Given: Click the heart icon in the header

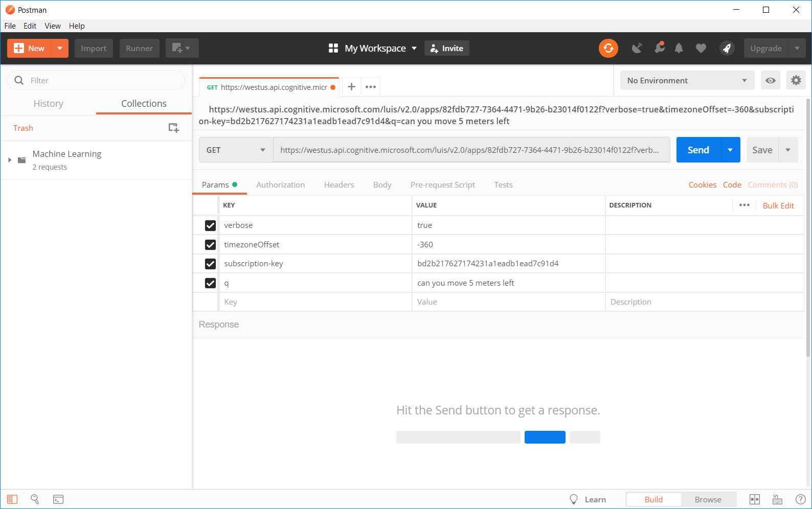Looking at the screenshot, I should pyautogui.click(x=701, y=48).
